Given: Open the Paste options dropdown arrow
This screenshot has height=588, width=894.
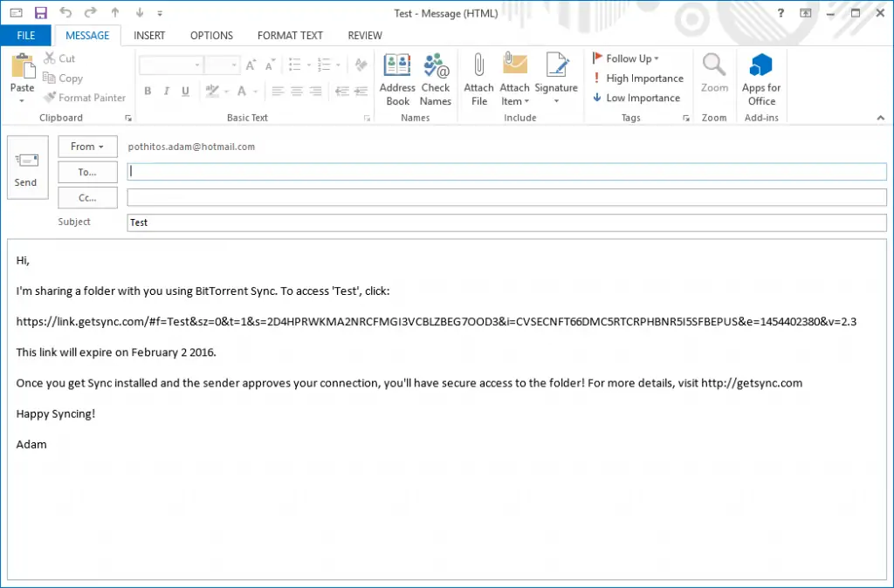Looking at the screenshot, I should tap(22, 101).
